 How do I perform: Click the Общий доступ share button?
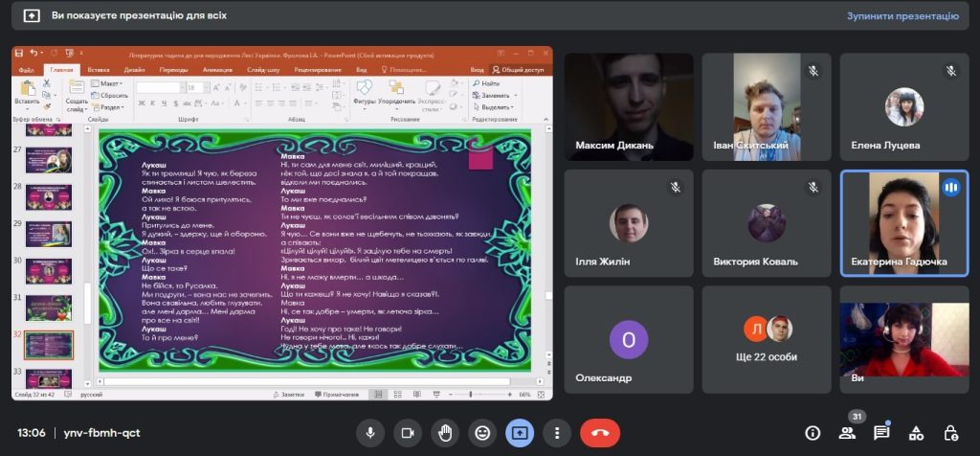[518, 70]
